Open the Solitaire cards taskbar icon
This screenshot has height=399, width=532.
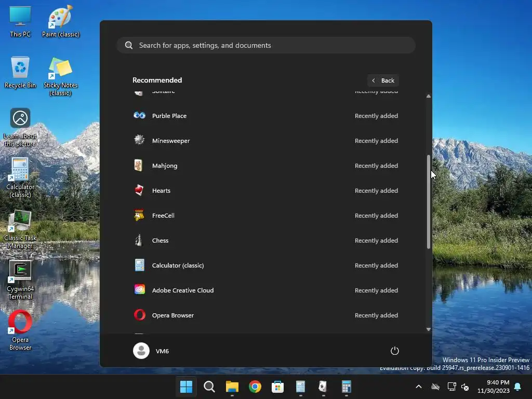[323, 387]
